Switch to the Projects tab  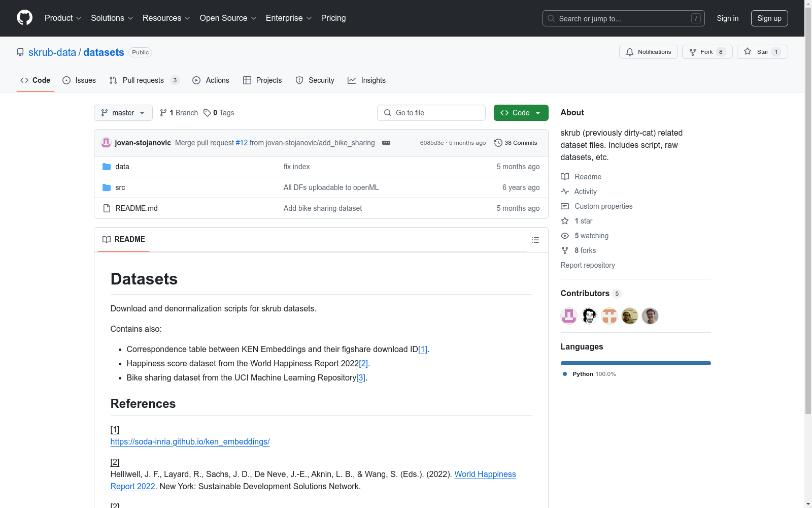pyautogui.click(x=262, y=80)
